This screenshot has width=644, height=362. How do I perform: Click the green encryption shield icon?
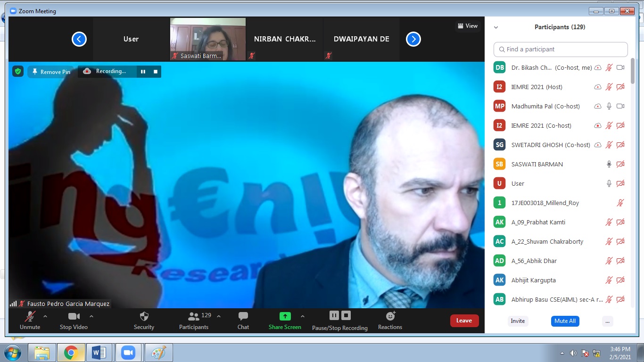18,72
